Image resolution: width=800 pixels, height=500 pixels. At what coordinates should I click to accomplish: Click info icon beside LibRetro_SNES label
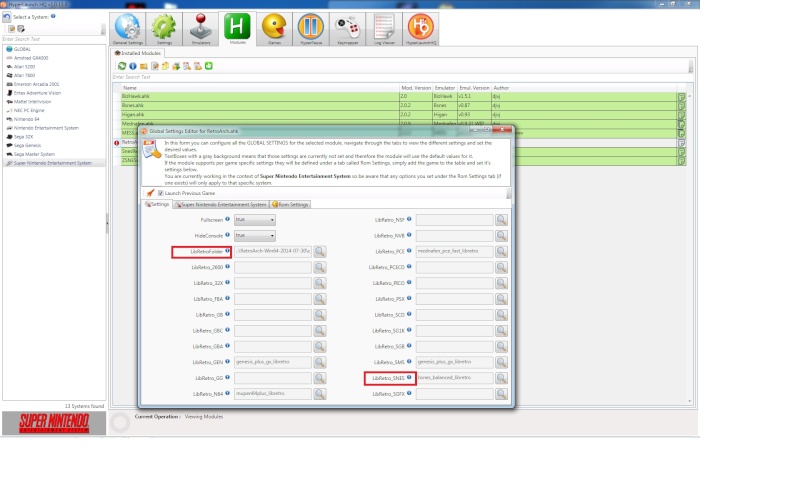coord(409,378)
